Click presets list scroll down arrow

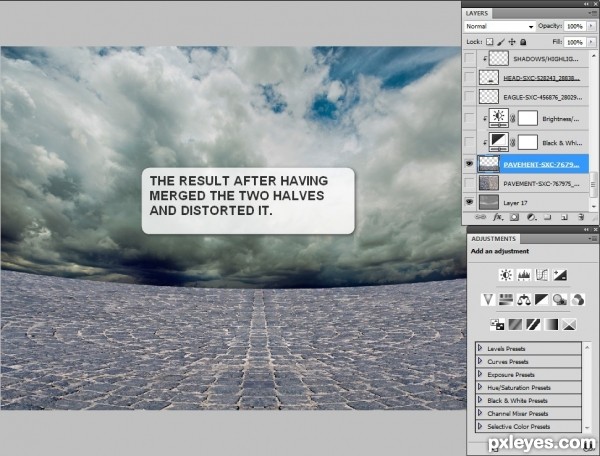pyautogui.click(x=587, y=428)
